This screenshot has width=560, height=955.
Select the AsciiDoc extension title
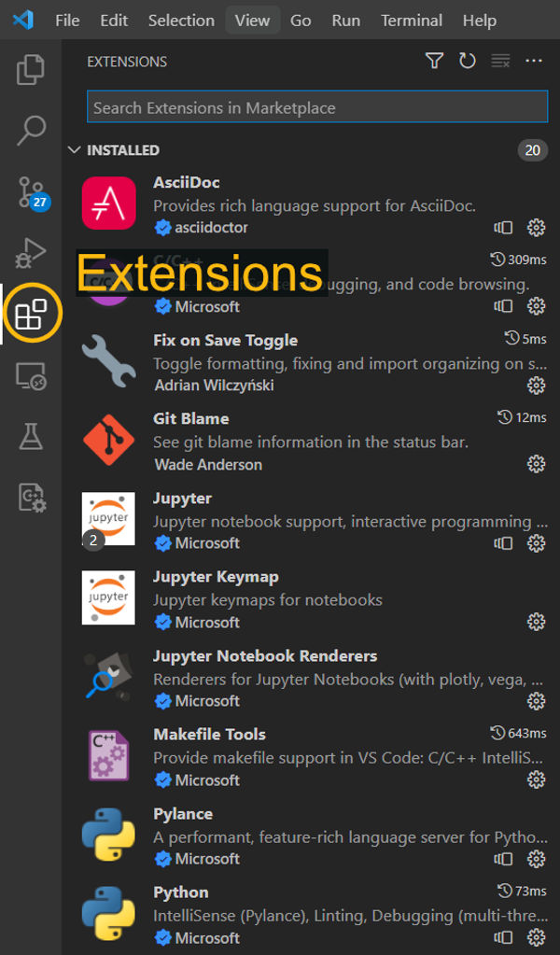click(x=187, y=182)
